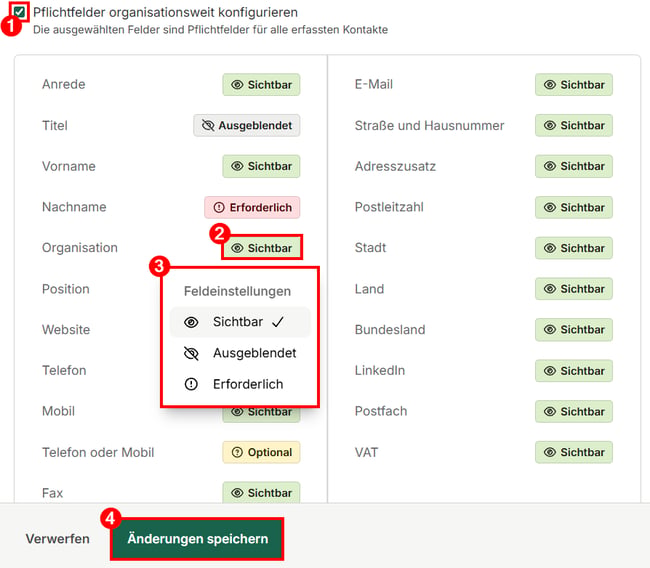Viewport: 650px width, 568px height.
Task: Uncheck Pflichtfelder organisationsweit konfigurieren checkbox
Action: pos(19,12)
